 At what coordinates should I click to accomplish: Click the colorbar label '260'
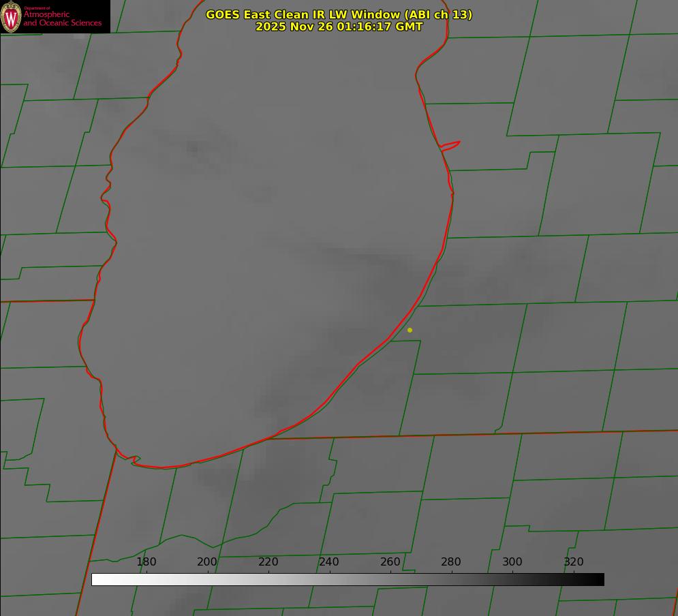click(390, 561)
